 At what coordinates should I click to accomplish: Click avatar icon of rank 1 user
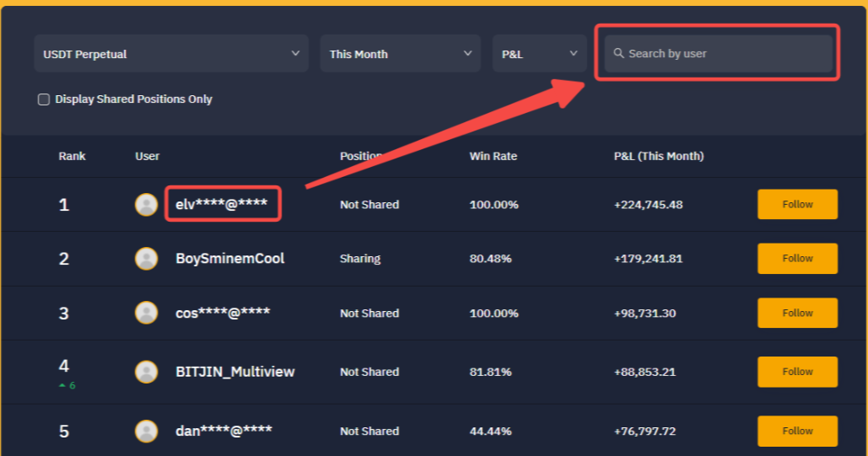(147, 205)
